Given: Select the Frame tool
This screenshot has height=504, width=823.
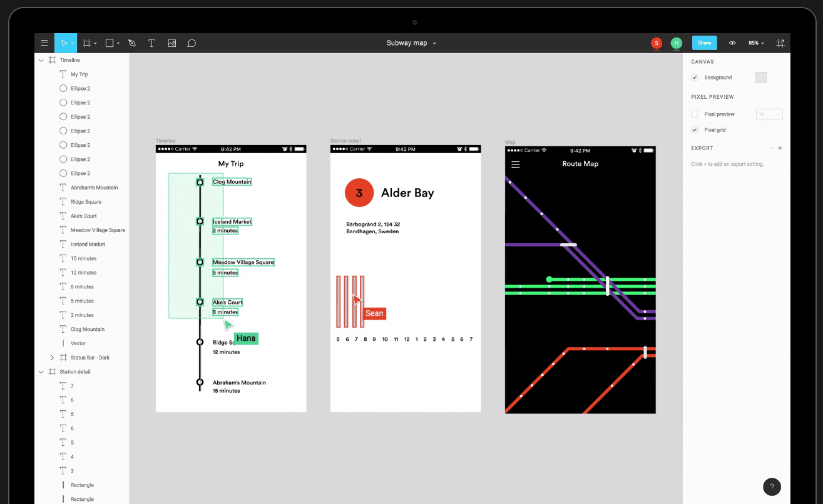Looking at the screenshot, I should click(87, 43).
